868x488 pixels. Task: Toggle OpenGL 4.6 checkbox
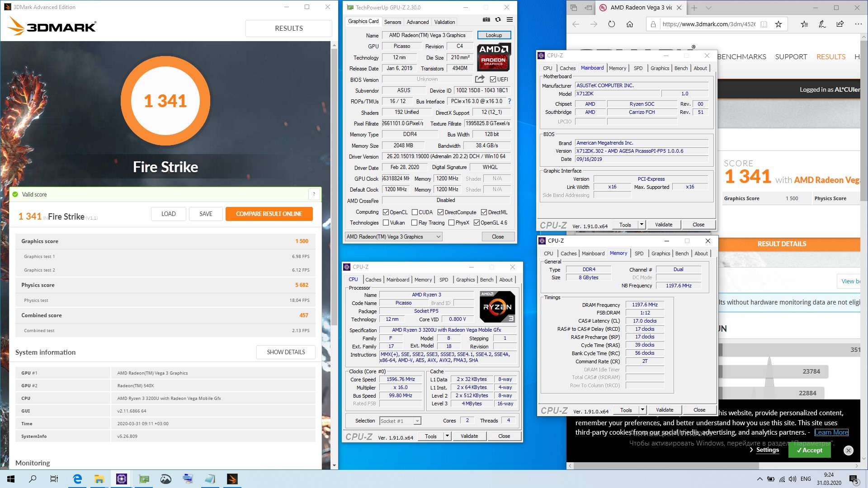coord(476,223)
